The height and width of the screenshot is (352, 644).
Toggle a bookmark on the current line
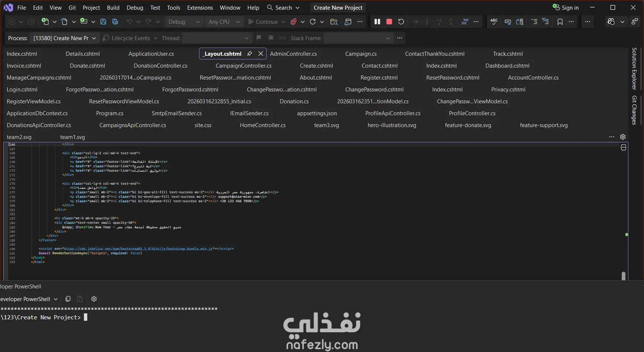click(560, 22)
